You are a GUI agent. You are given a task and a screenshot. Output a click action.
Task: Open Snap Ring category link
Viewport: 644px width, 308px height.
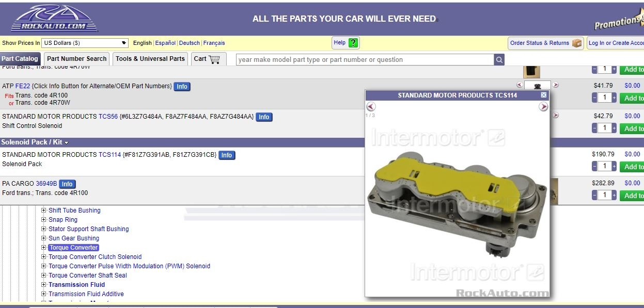[63, 220]
